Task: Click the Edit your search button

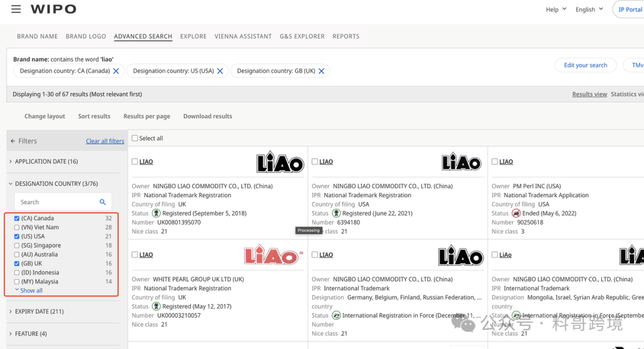Action: pos(586,65)
